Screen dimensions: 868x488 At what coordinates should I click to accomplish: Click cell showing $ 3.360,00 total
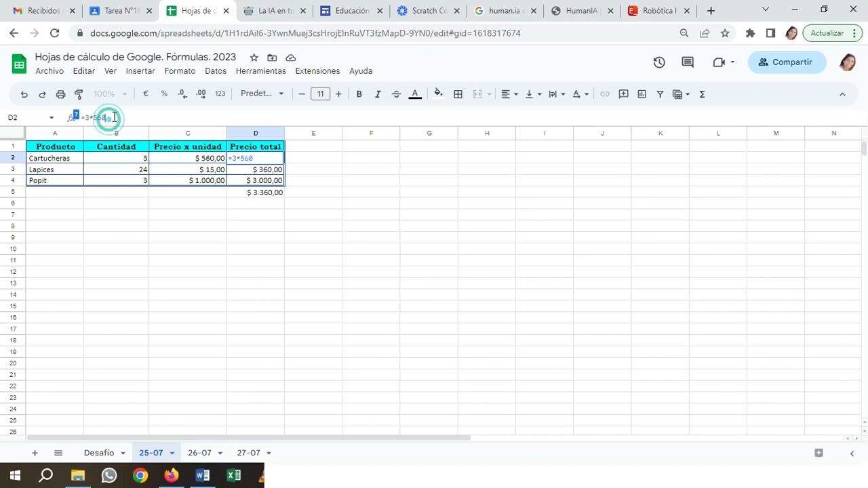tap(256, 192)
